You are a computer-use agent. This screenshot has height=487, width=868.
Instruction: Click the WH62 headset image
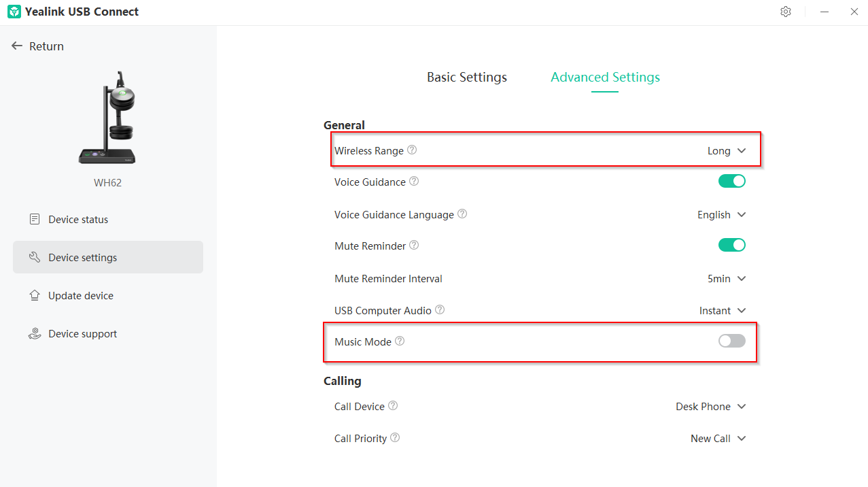pos(107,118)
